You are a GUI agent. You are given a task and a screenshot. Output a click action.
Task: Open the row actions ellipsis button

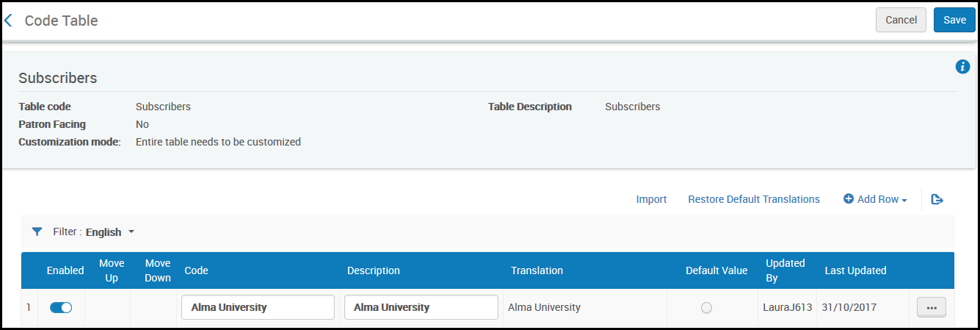coord(932,307)
